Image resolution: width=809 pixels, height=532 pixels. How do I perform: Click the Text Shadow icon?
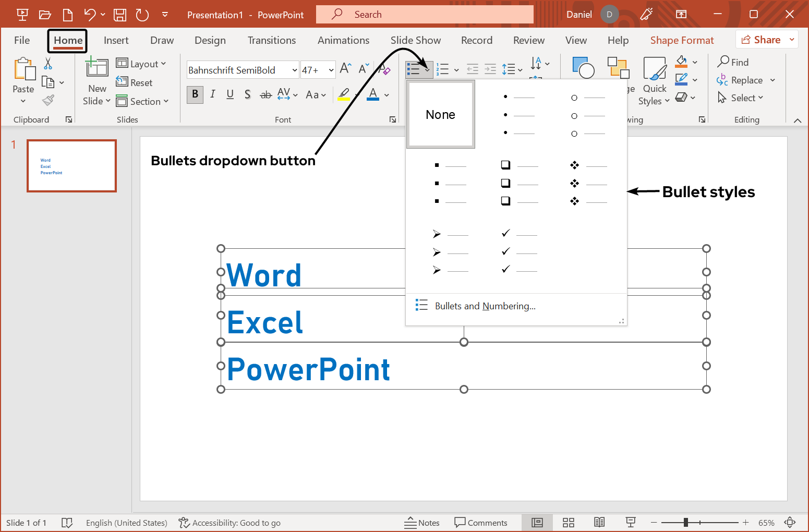tap(248, 94)
